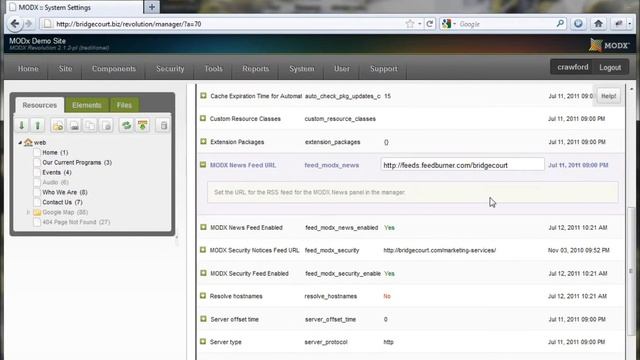
Task: Create a new weblink via toolbar icon
Action: 74,125
